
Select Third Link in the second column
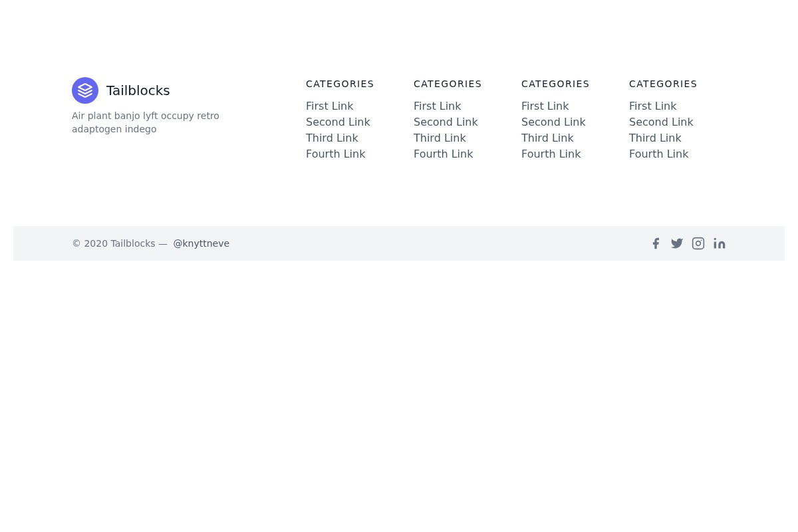(x=440, y=138)
